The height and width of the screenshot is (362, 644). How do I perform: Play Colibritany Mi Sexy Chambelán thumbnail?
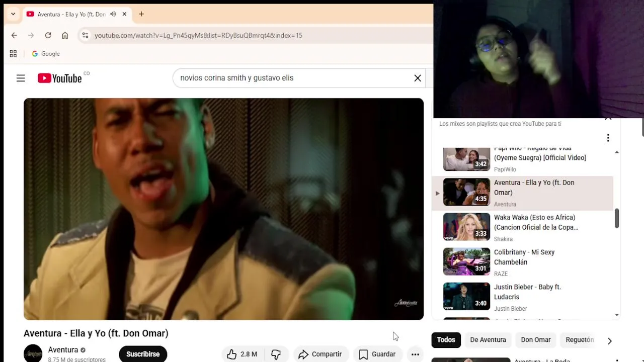pos(466,261)
